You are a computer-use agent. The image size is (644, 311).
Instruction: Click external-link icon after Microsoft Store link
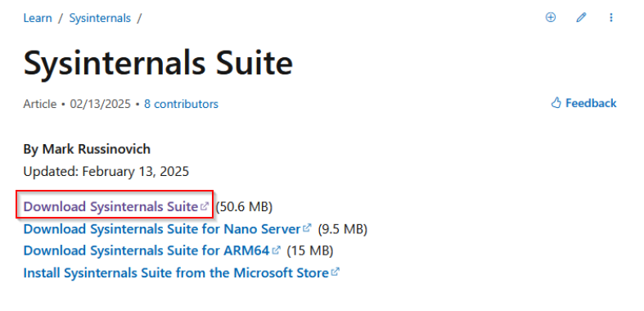click(x=336, y=272)
